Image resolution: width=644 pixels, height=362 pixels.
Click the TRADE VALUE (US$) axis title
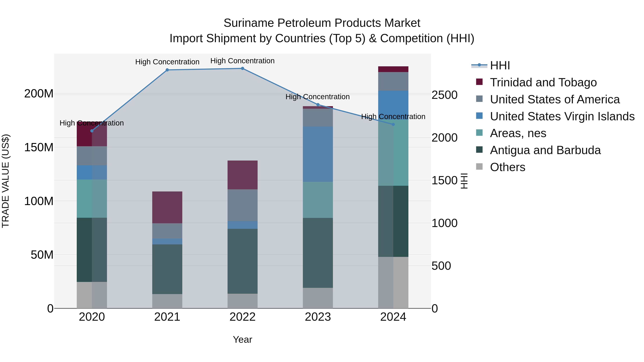6,181
